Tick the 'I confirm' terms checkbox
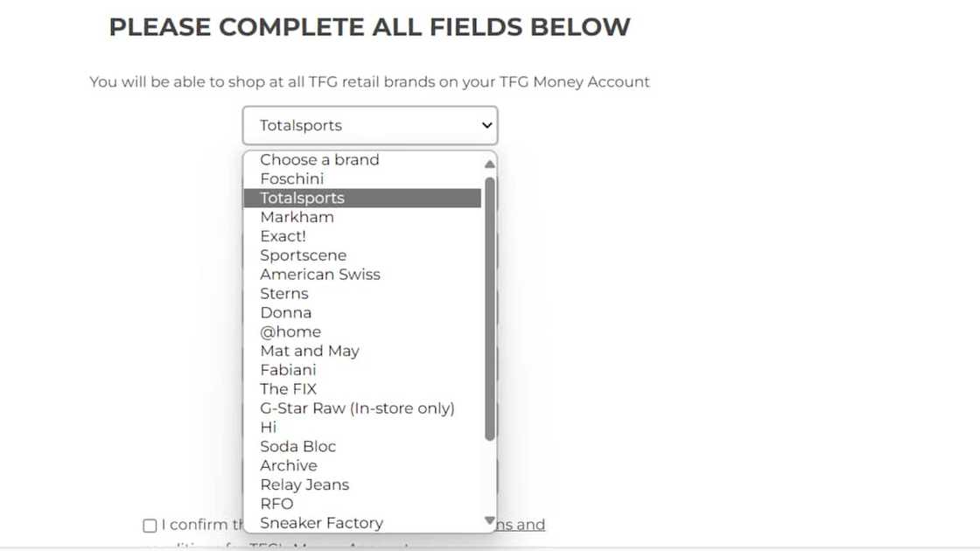 tap(150, 526)
